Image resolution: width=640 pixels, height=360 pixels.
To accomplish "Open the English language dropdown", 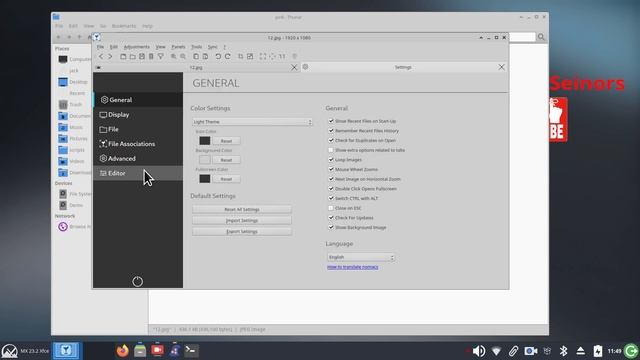I will [x=361, y=257].
